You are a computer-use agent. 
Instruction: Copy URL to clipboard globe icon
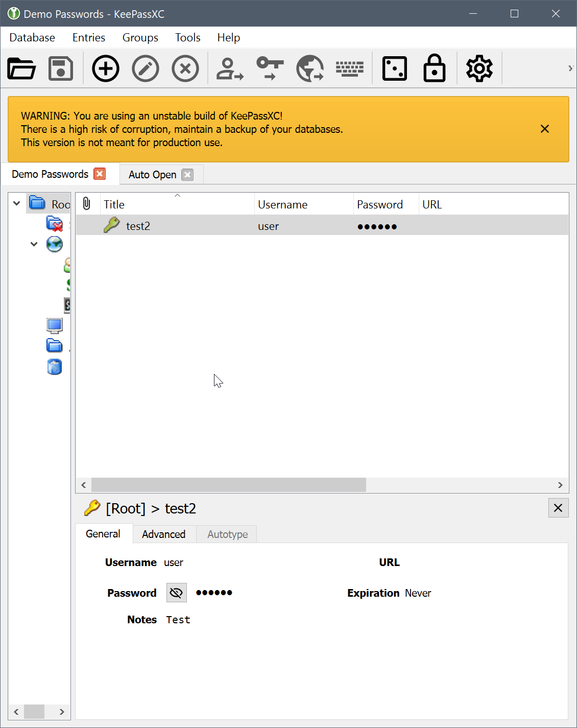coord(310,68)
